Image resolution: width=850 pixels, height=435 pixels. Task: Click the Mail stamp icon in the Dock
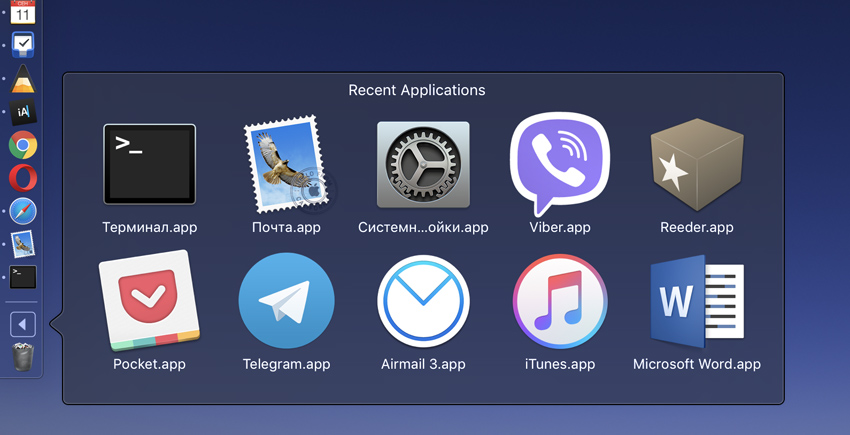[x=23, y=244]
